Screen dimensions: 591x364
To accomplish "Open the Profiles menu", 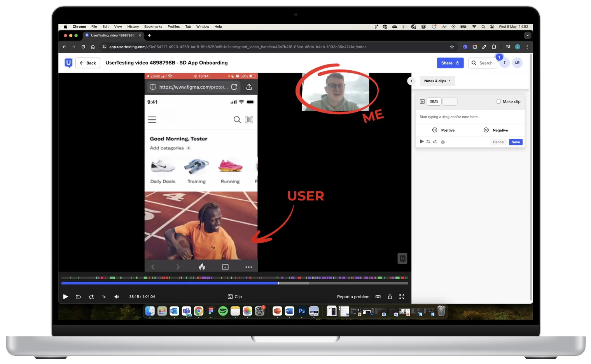I will coord(173,27).
